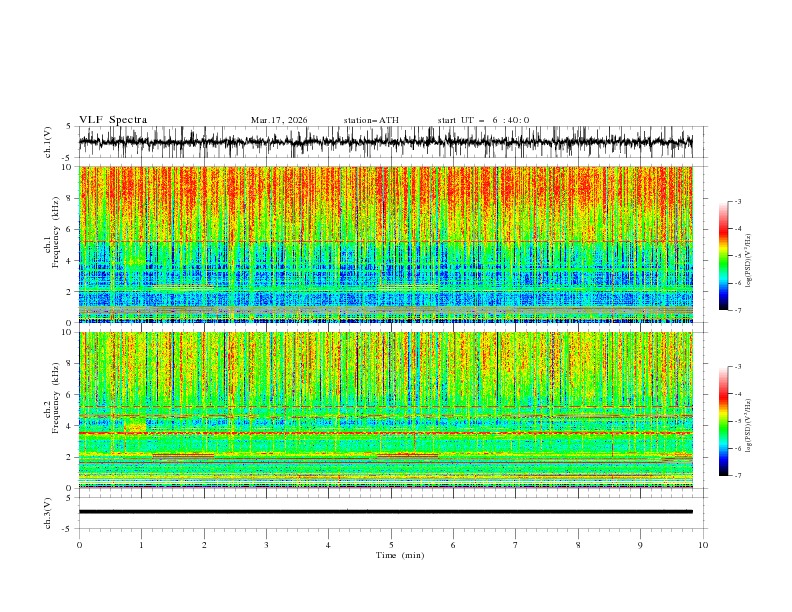Click the "2" kHz tick of ch.1 spectrogram
792x612 pixels.
tap(69, 292)
